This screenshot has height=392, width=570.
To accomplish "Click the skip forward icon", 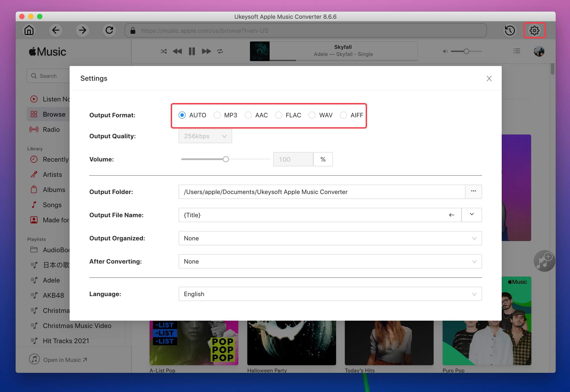I will tap(206, 51).
